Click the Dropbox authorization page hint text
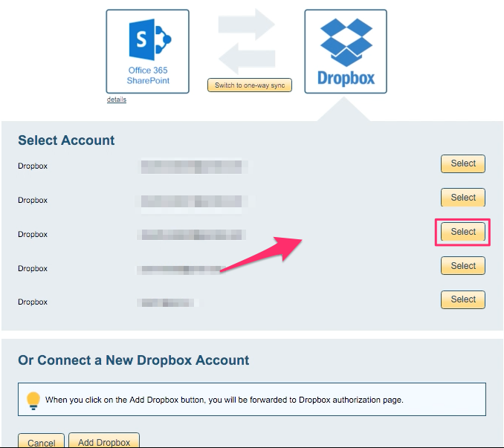This screenshot has width=504, height=448. coord(224,400)
